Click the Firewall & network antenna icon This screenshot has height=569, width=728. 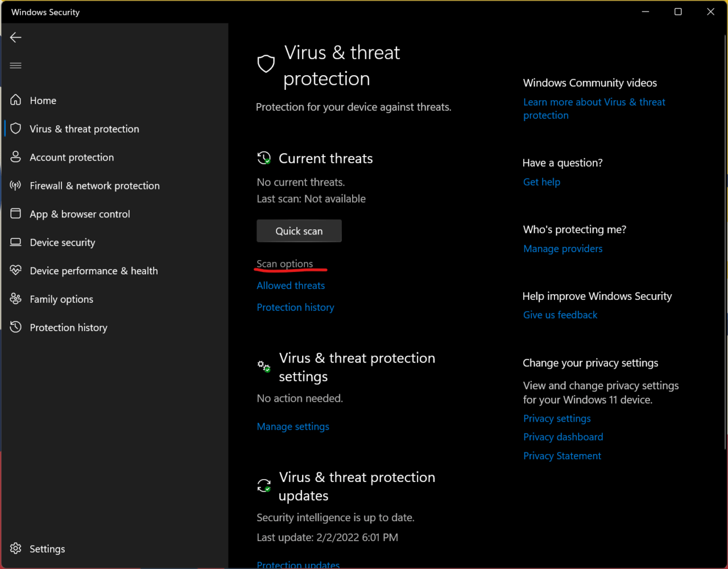point(16,185)
